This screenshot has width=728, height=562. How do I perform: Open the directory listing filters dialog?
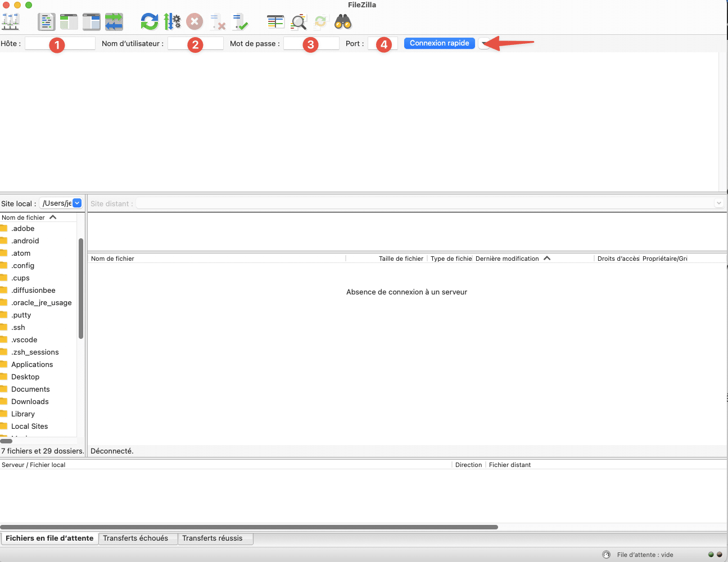point(275,22)
